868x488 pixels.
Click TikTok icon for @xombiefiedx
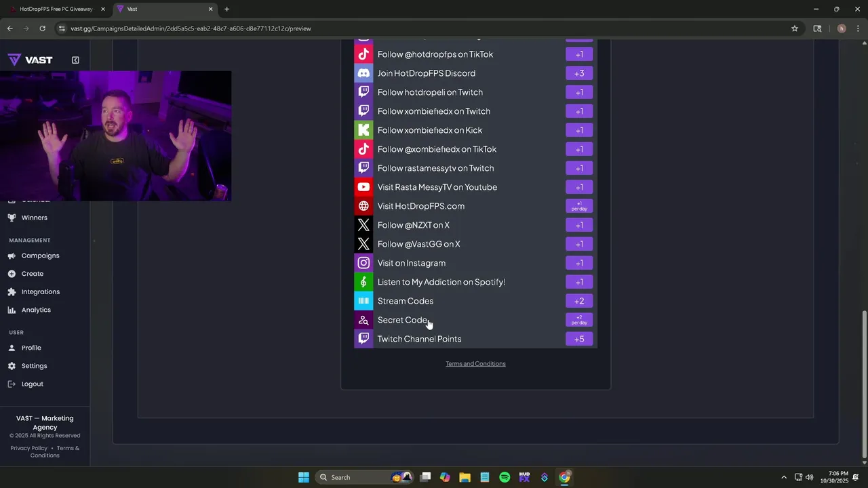tap(363, 149)
